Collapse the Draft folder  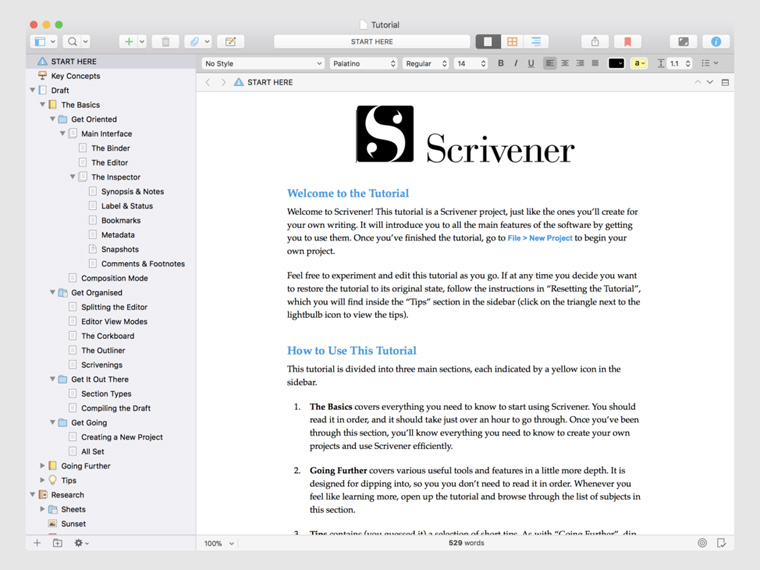coord(32,90)
